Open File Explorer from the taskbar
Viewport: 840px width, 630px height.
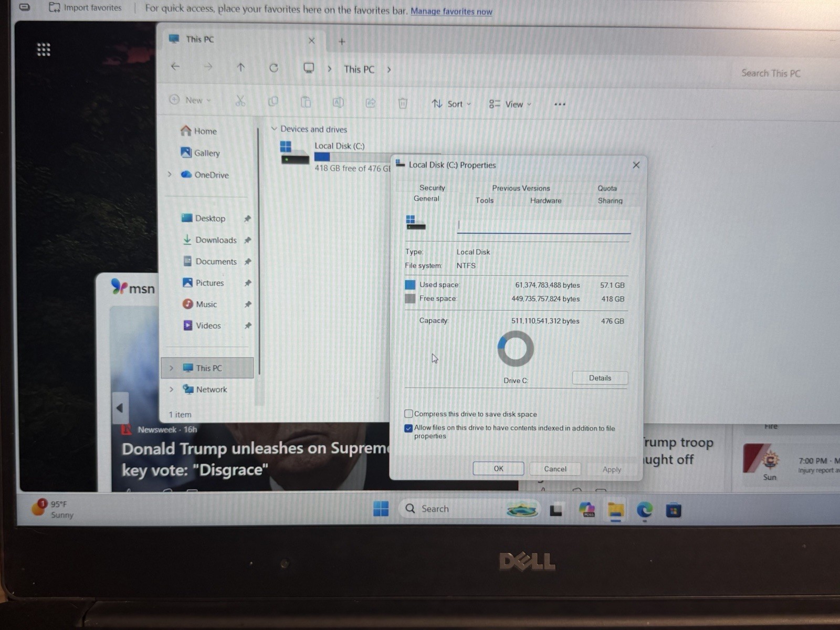pos(616,510)
